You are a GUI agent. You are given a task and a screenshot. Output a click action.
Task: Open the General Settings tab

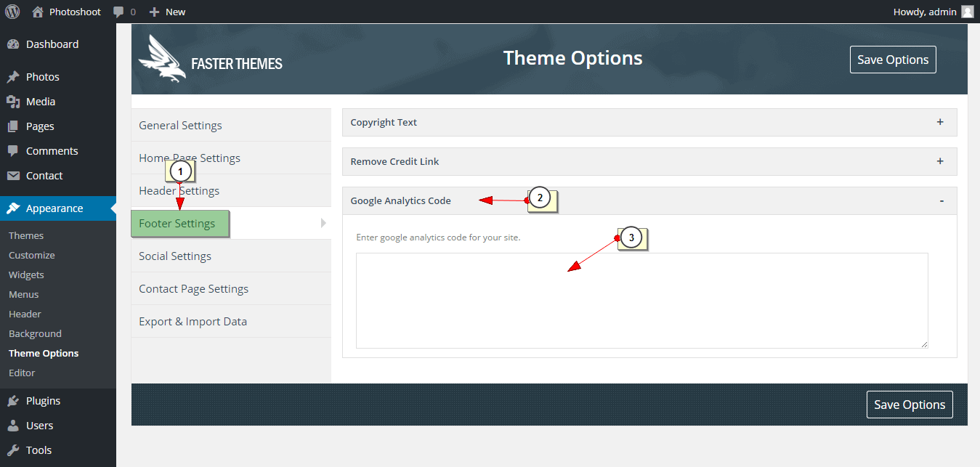click(x=231, y=125)
